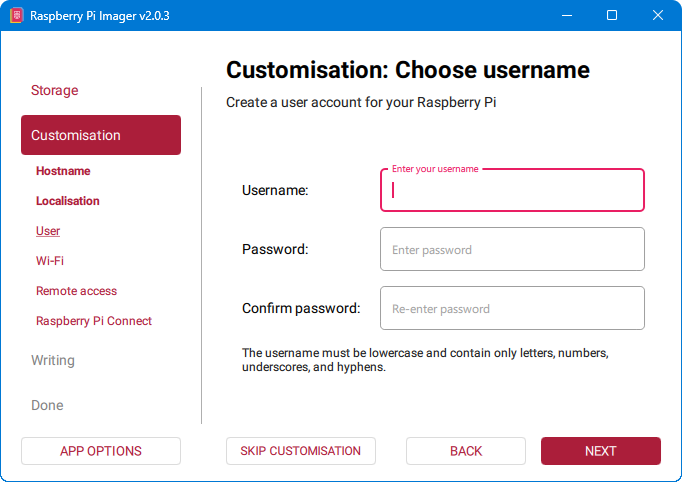
Task: Go back with the BACK button
Action: (466, 451)
